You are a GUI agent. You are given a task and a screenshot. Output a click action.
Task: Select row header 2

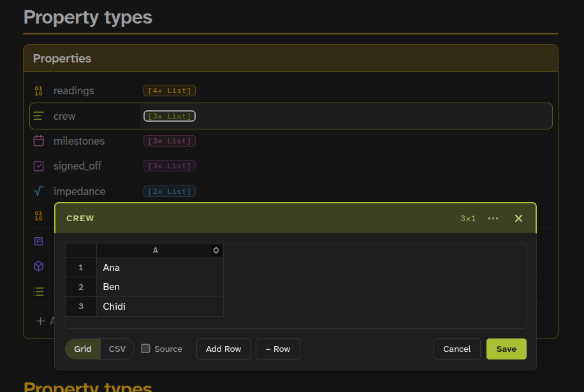(81, 287)
